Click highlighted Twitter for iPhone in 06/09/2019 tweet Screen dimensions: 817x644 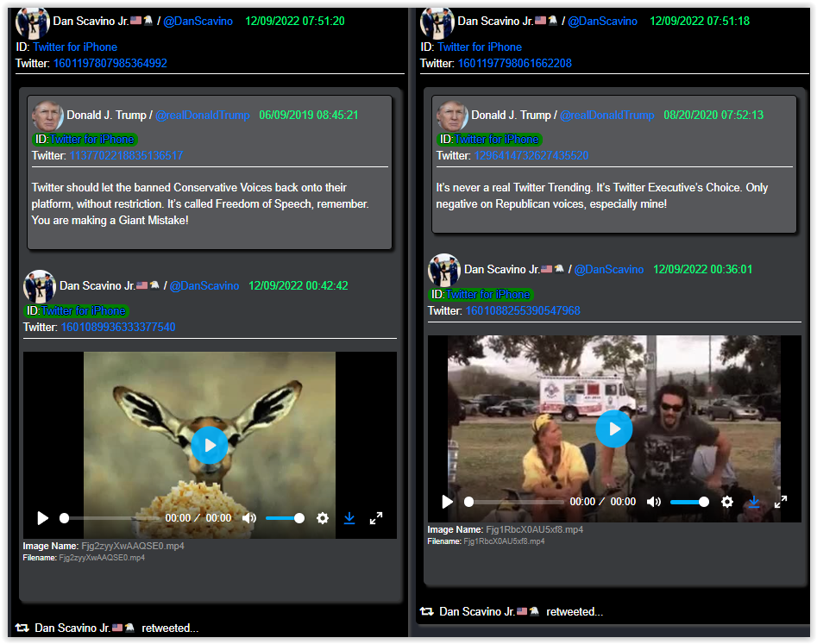pyautogui.click(x=91, y=139)
